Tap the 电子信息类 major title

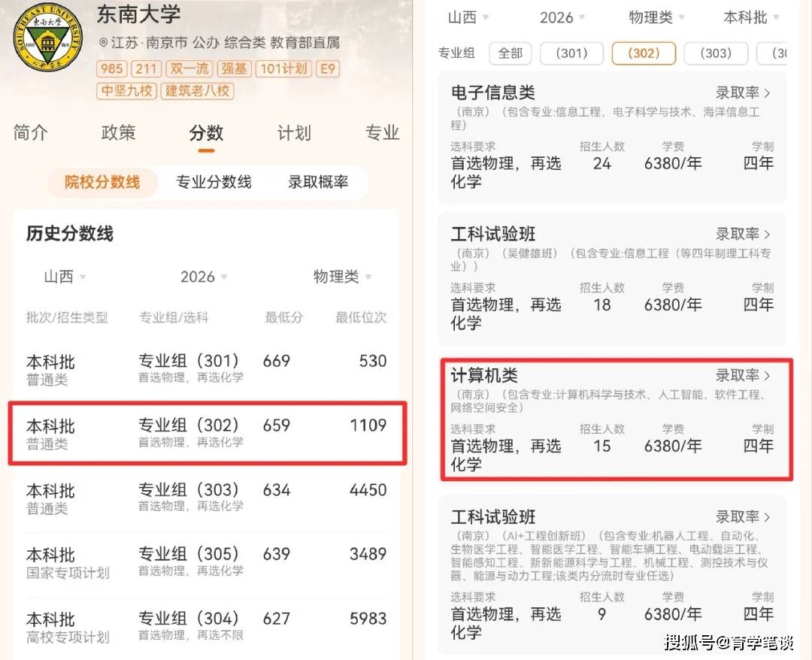tap(492, 92)
